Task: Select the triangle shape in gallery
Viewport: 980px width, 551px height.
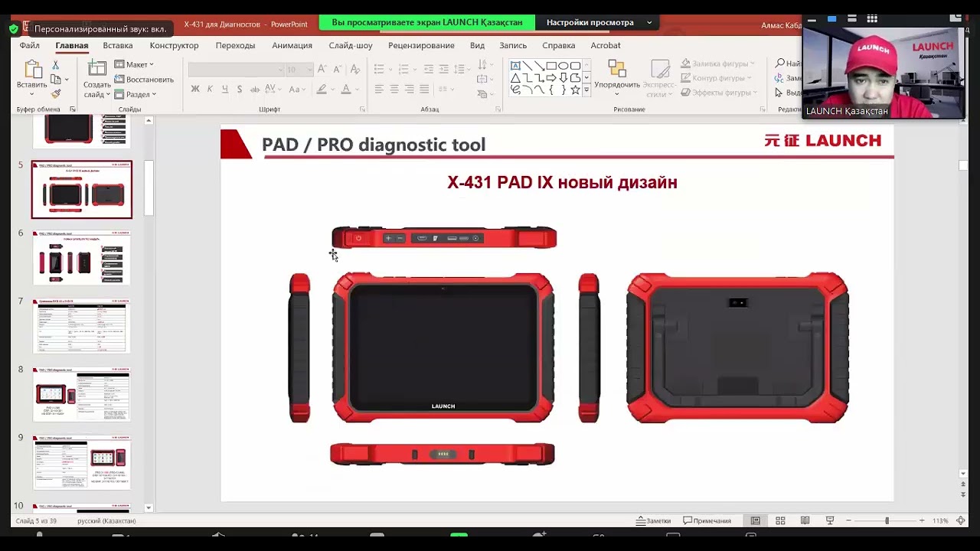Action: pos(515,78)
